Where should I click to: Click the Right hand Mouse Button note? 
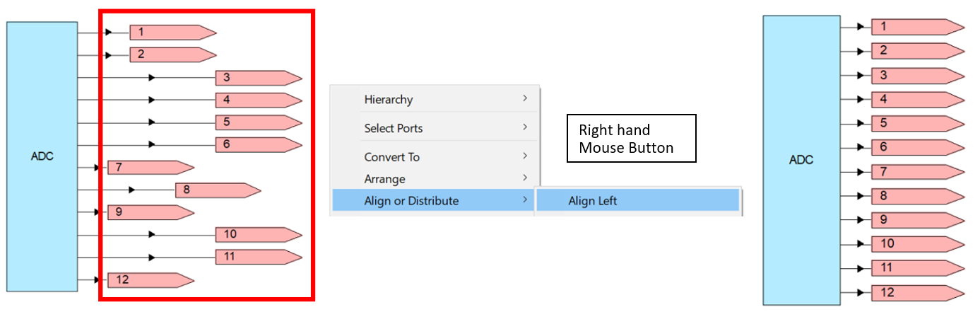point(631,139)
